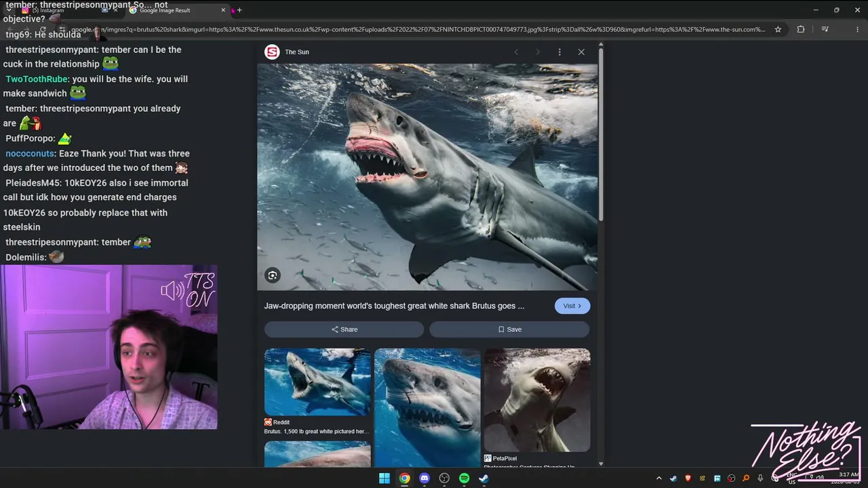Bookmark this page with the star icon

tap(778, 30)
